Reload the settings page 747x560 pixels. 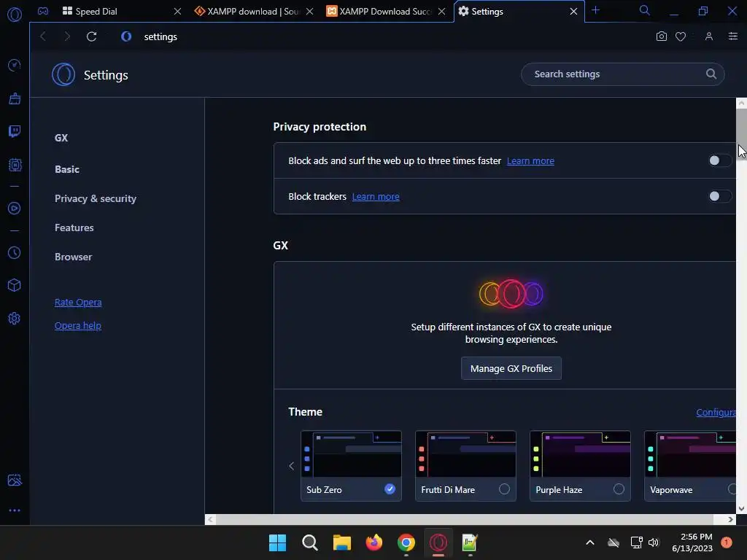91,36
